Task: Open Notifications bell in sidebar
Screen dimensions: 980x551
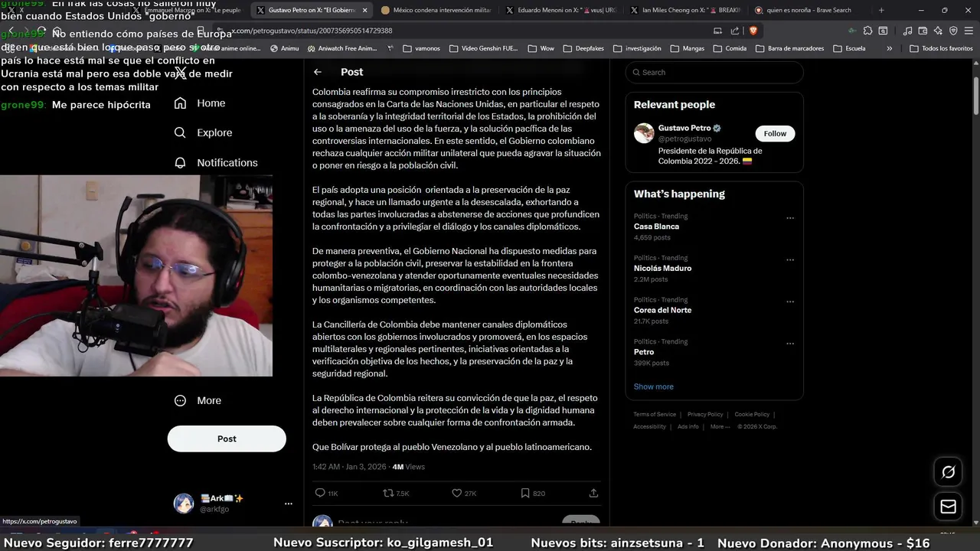Action: point(216,163)
